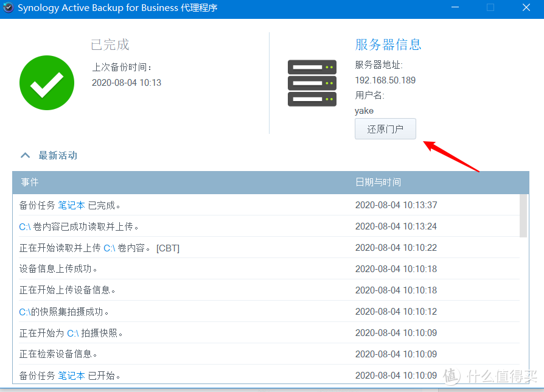Click the 服务器信息 heading

coord(388,44)
